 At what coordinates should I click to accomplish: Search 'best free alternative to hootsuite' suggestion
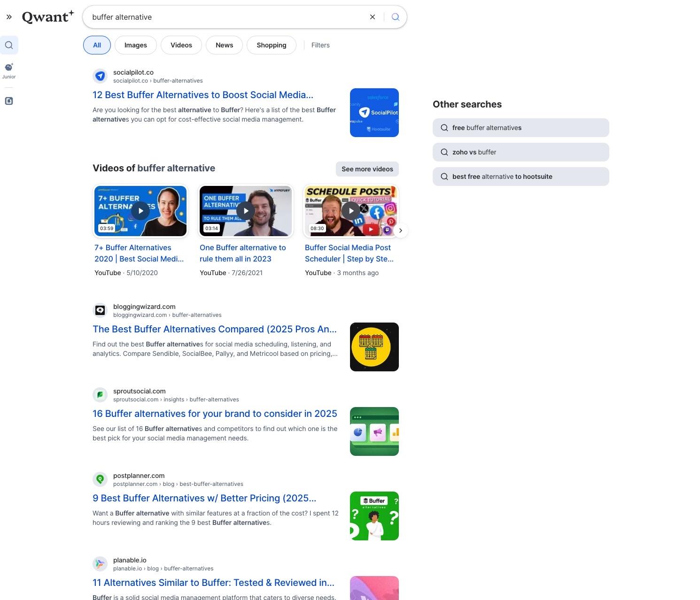point(521,177)
